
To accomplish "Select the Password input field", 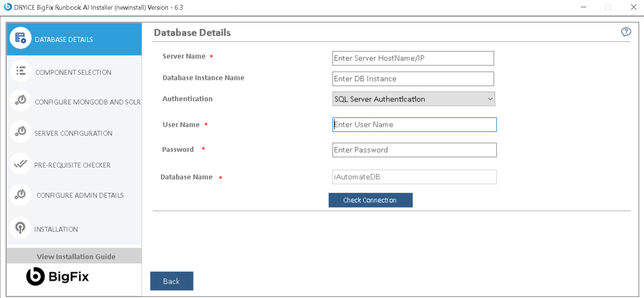I will pyautogui.click(x=414, y=150).
